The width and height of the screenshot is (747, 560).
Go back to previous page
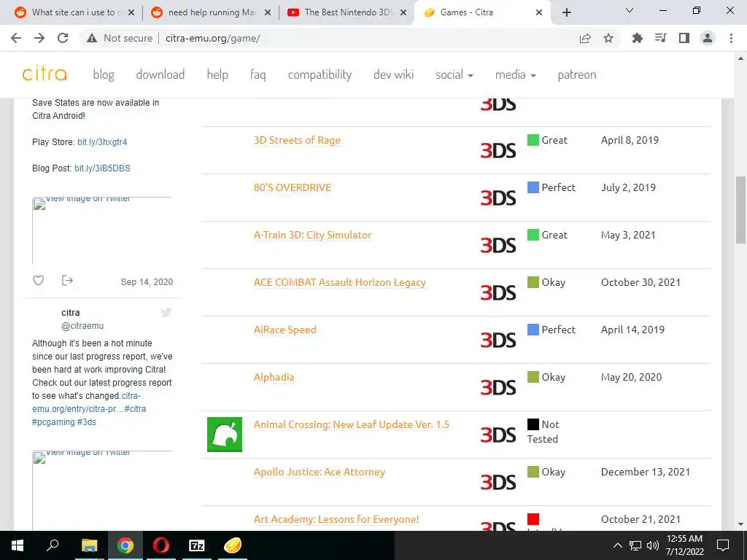tap(16, 38)
